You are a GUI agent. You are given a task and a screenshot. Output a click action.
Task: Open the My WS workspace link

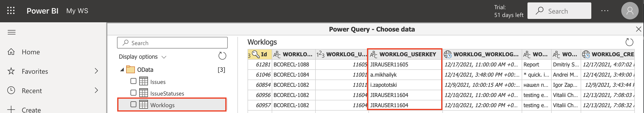[x=77, y=11]
